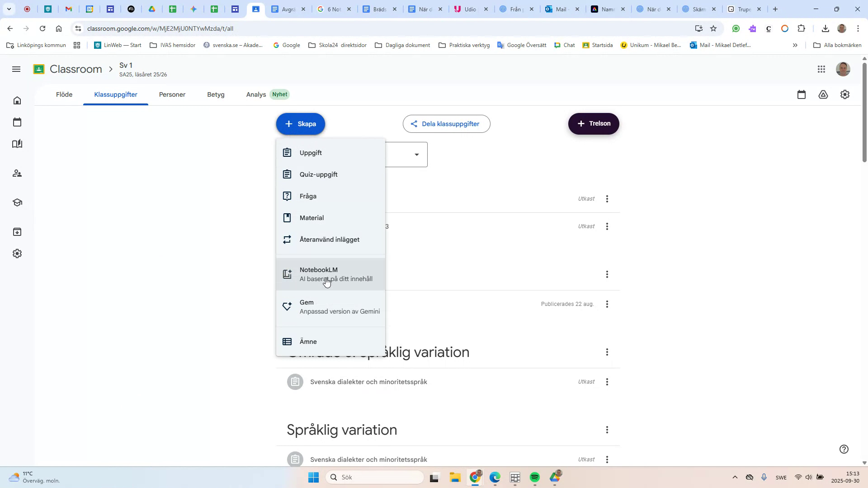Open the options menu for Svenska dialekter och minoritetsspråk
The image size is (868, 488).
pos(607,382)
